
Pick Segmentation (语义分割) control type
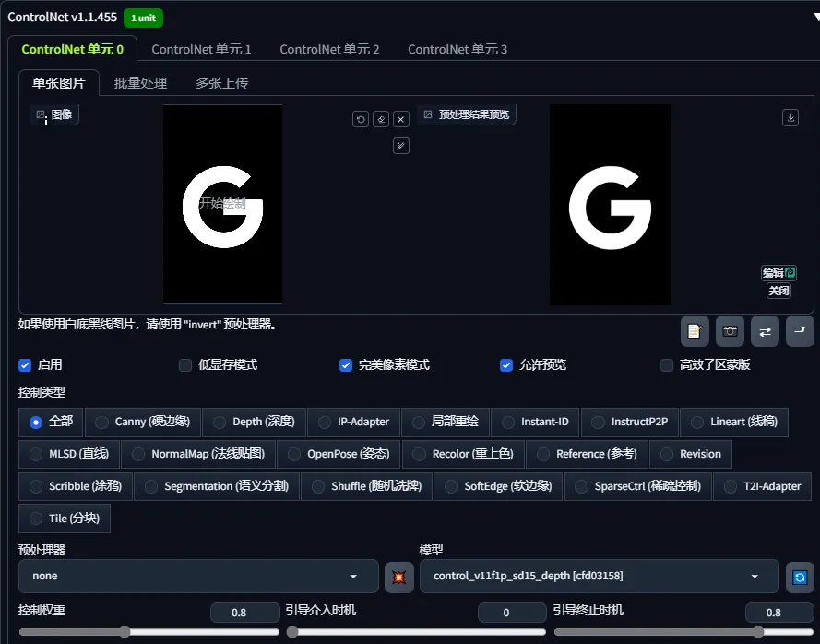[217, 486]
